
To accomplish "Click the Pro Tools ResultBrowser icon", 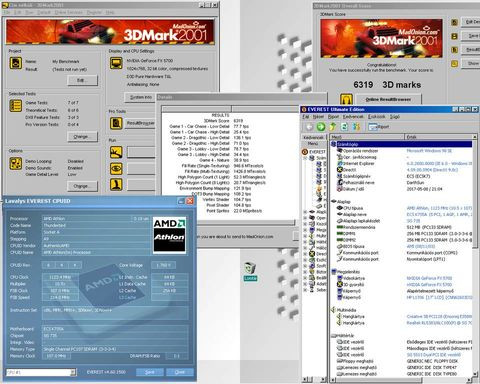I will (116, 123).
